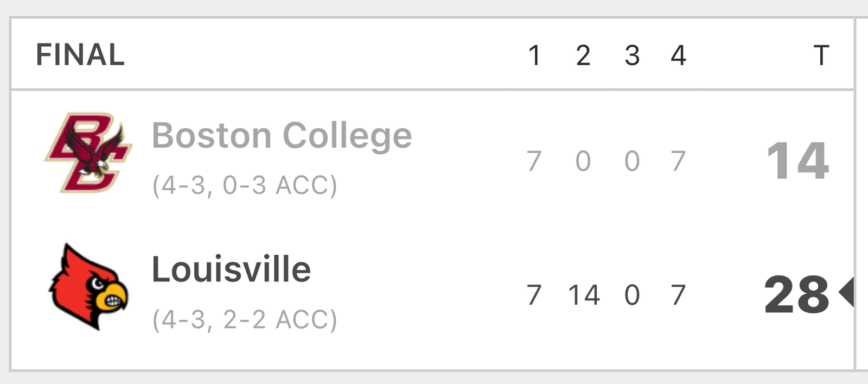Click the quarter 3 column header
868x384 pixels.
pos(632,55)
